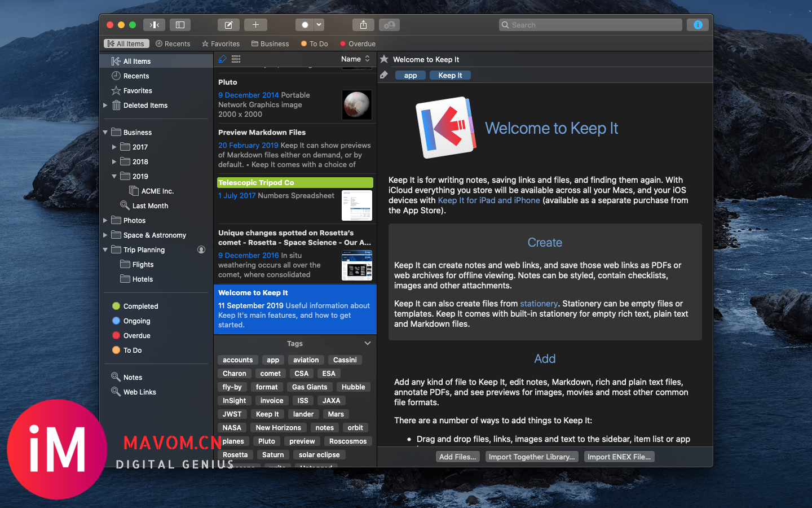Open the Share button in toolbar

[x=364, y=25]
